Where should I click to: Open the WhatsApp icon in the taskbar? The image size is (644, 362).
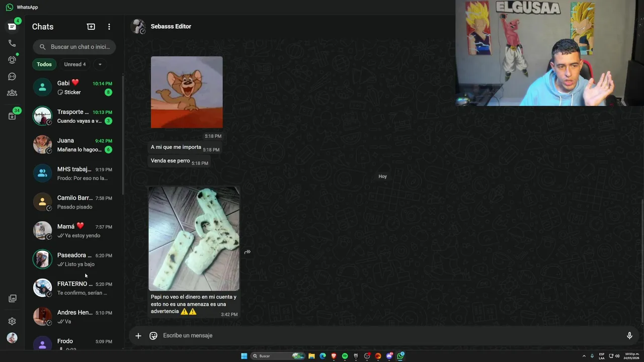click(x=400, y=356)
